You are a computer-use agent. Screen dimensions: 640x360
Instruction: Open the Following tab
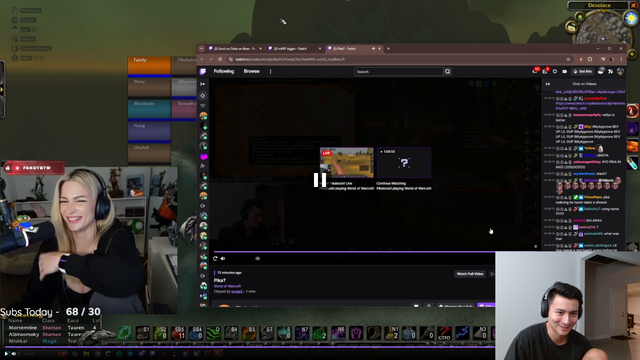[x=224, y=71]
